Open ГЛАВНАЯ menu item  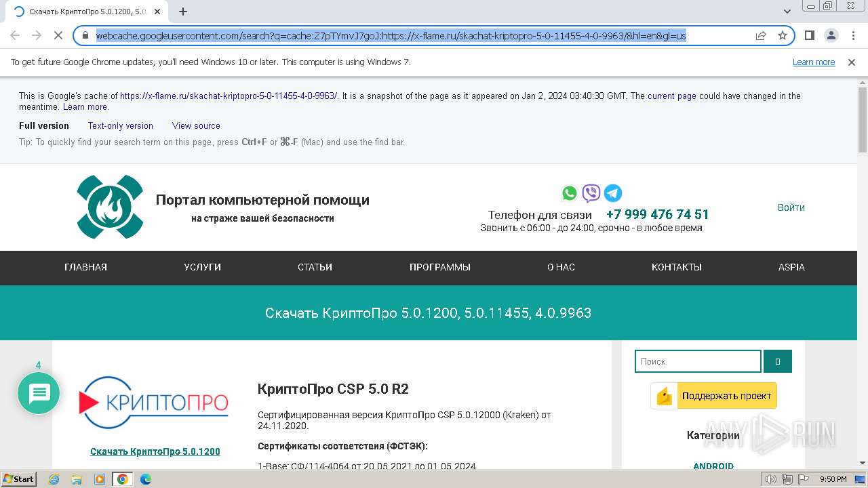85,267
